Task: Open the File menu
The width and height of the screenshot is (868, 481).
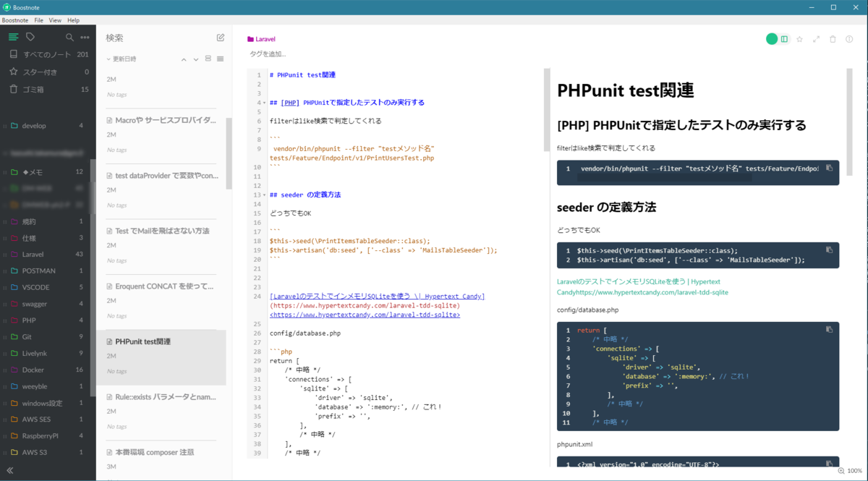Action: (x=39, y=20)
